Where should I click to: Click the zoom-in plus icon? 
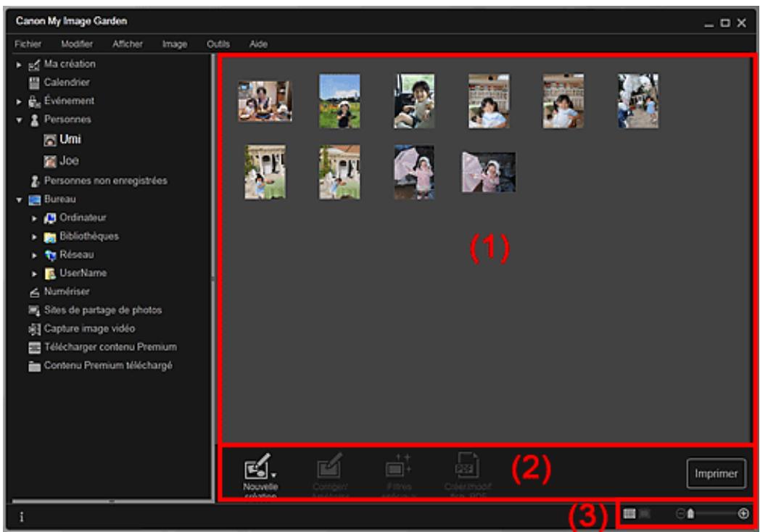tap(743, 514)
